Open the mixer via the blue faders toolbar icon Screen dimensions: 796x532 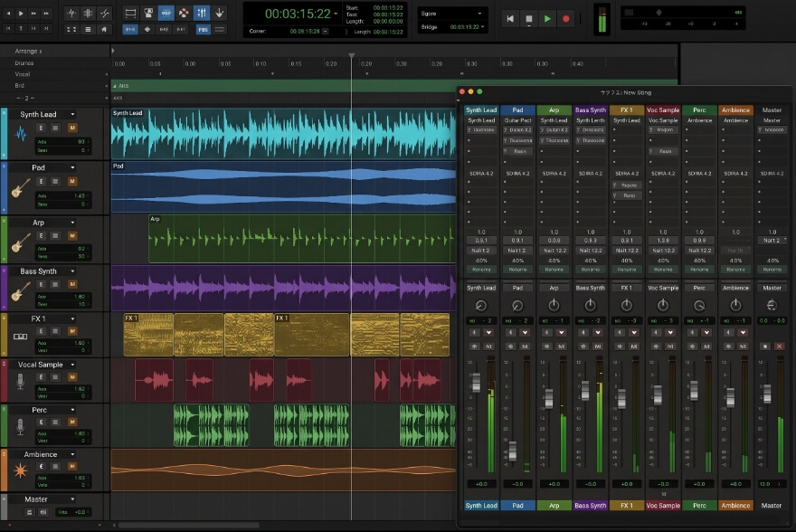pyautogui.click(x=202, y=13)
